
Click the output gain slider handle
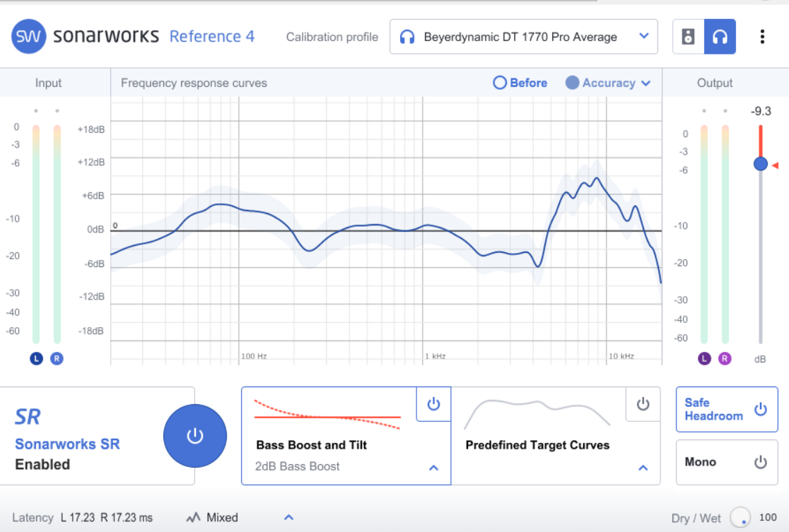760,163
